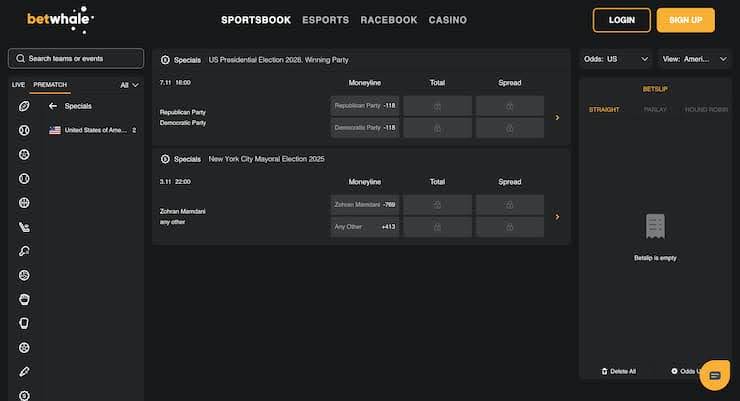Click clock icon beside New York City Mayoral
The height and width of the screenshot is (401, 740).
[165, 159]
